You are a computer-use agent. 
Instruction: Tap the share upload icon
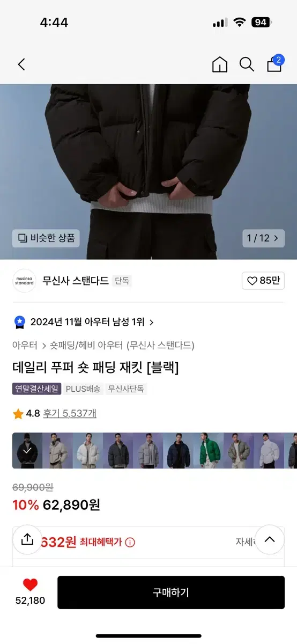point(27,539)
